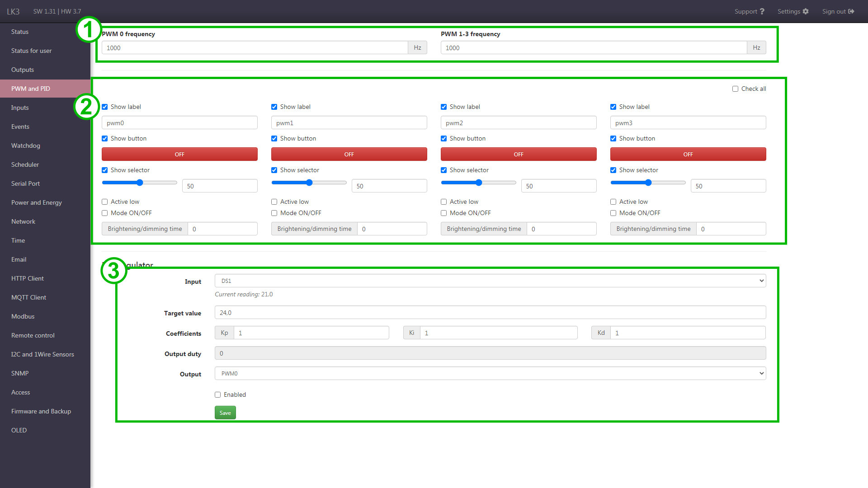Enable Mode ON/OFF for pwm2
Viewport: 868px width, 488px height.
pos(443,213)
